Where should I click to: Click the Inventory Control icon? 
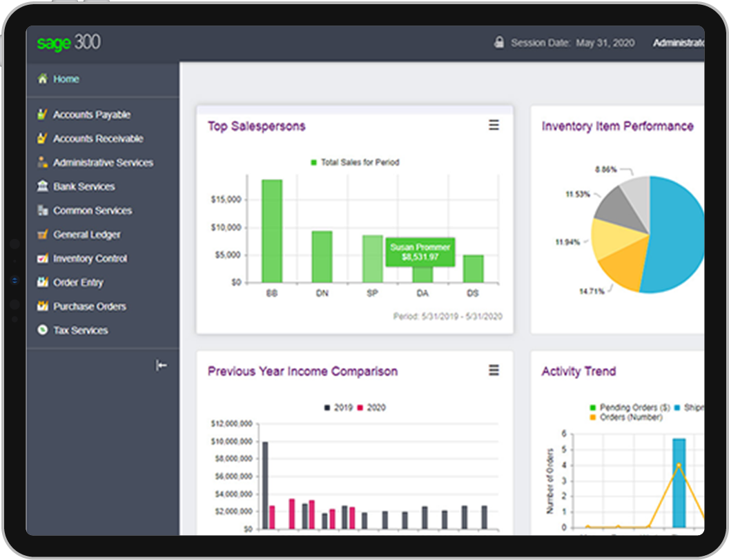(42, 258)
